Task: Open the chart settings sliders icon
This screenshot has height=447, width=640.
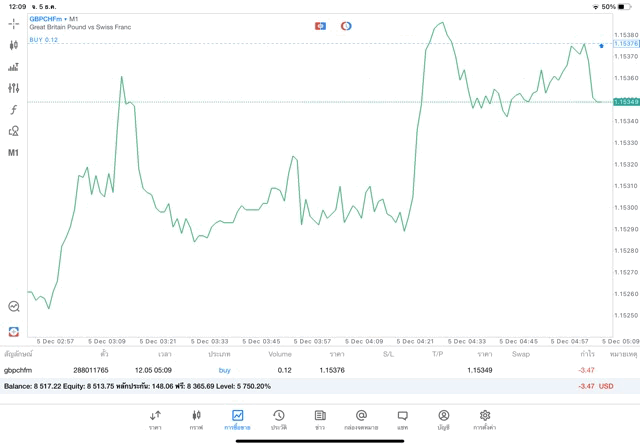Action: (x=13, y=88)
